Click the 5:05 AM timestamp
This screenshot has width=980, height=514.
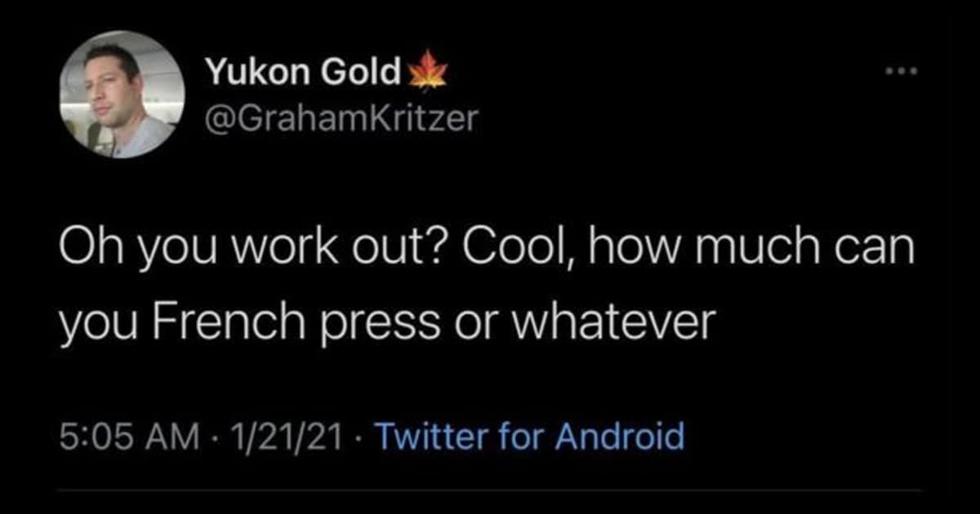point(130,436)
